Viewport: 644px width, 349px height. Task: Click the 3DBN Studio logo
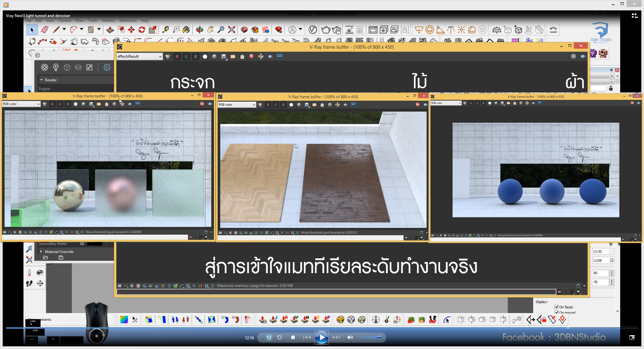coord(601,33)
